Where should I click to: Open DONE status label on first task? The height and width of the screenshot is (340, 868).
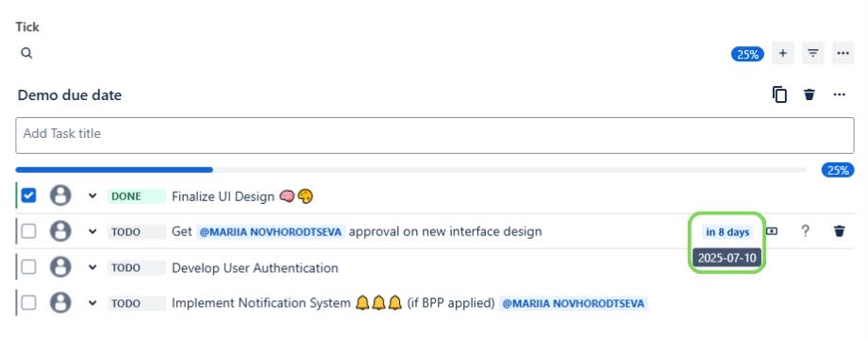click(137, 196)
